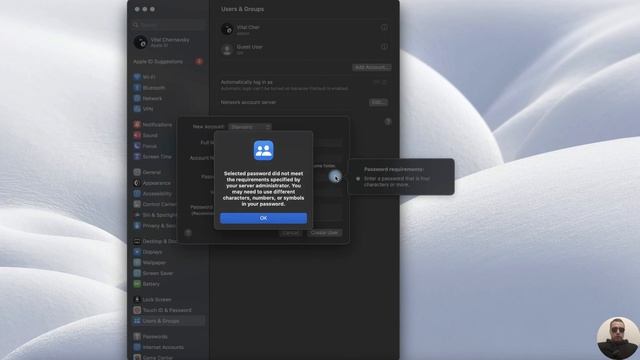Click the webcam presenter thumbnail
Image resolution: width=640 pixels, height=360 pixels.
618,338
